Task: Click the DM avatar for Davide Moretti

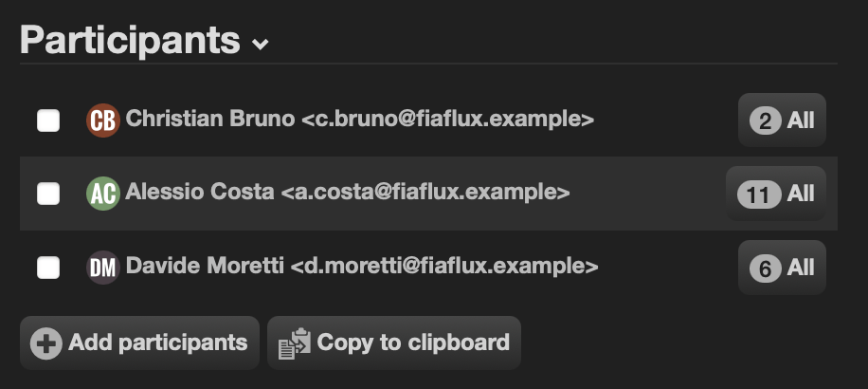Action: point(103,268)
